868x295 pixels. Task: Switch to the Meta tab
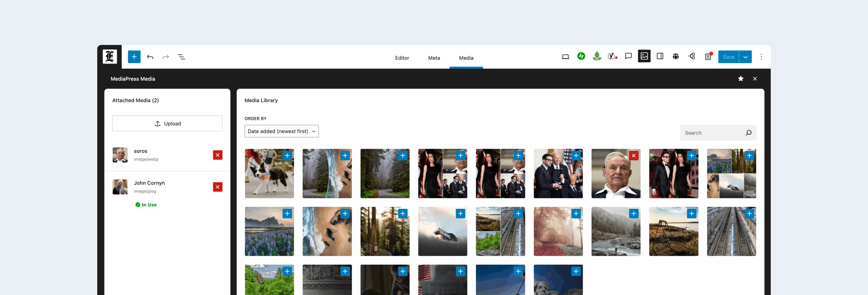coord(434,58)
